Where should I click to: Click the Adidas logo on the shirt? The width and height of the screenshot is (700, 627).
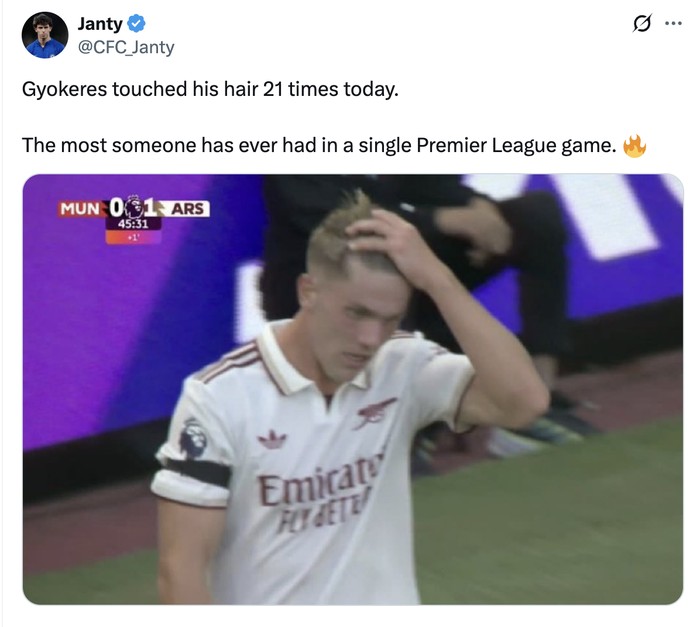coord(272,439)
